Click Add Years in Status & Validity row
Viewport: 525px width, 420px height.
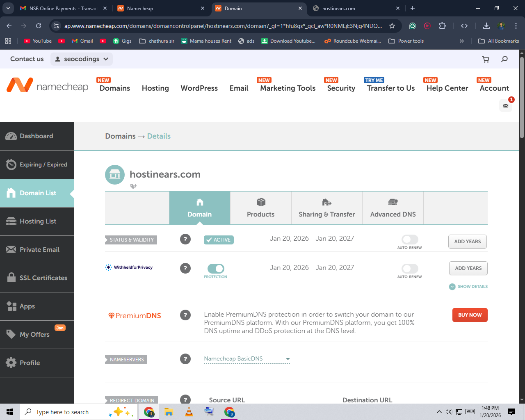point(468,242)
